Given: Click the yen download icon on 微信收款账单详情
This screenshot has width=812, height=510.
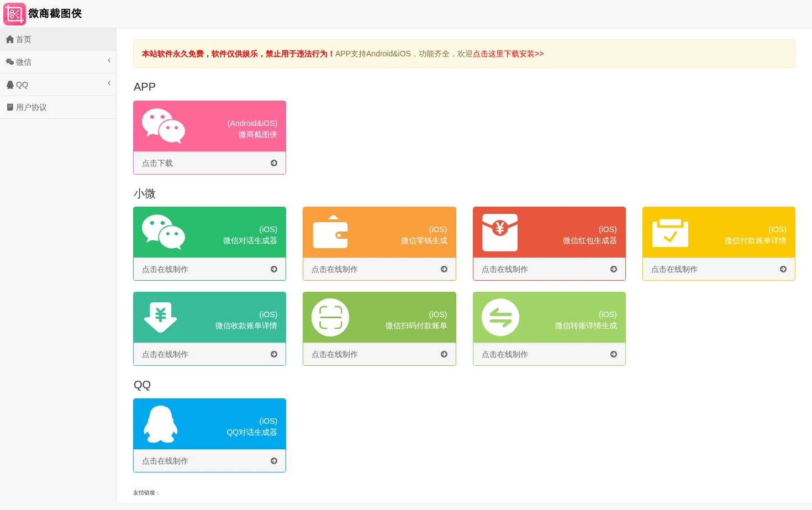Looking at the screenshot, I should coord(161,317).
